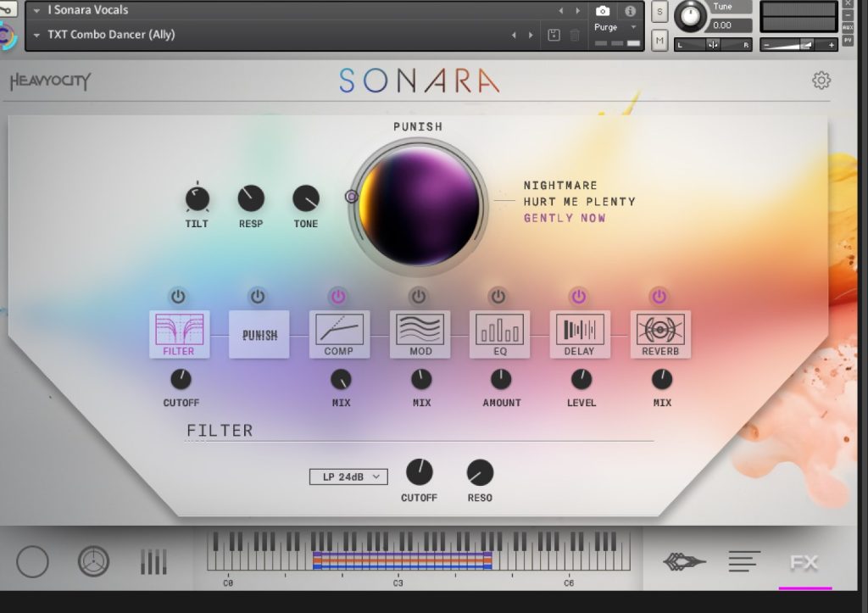Viewport: 868px width, 613px height.
Task: Click the camera snapshot icon
Action: tap(603, 11)
